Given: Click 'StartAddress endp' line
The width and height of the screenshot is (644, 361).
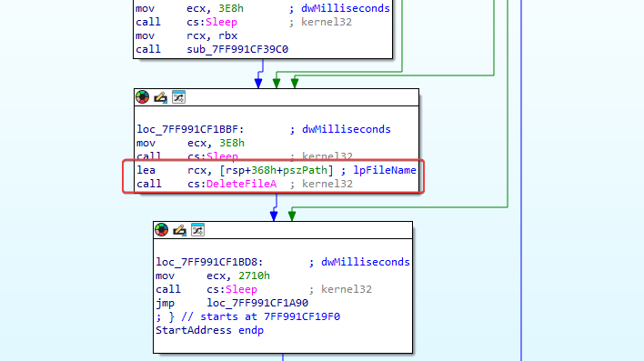Looking at the screenshot, I should click(x=209, y=330).
